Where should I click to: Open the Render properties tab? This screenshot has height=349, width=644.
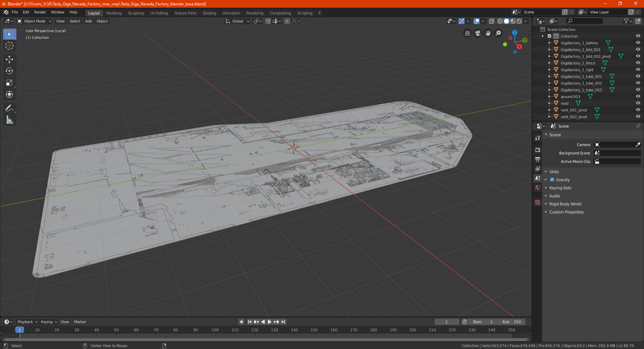(x=538, y=150)
